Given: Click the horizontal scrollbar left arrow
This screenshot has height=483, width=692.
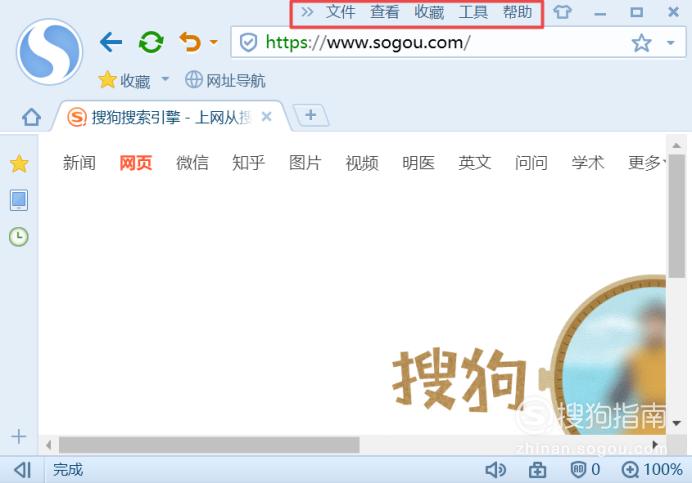Looking at the screenshot, I should [49, 445].
